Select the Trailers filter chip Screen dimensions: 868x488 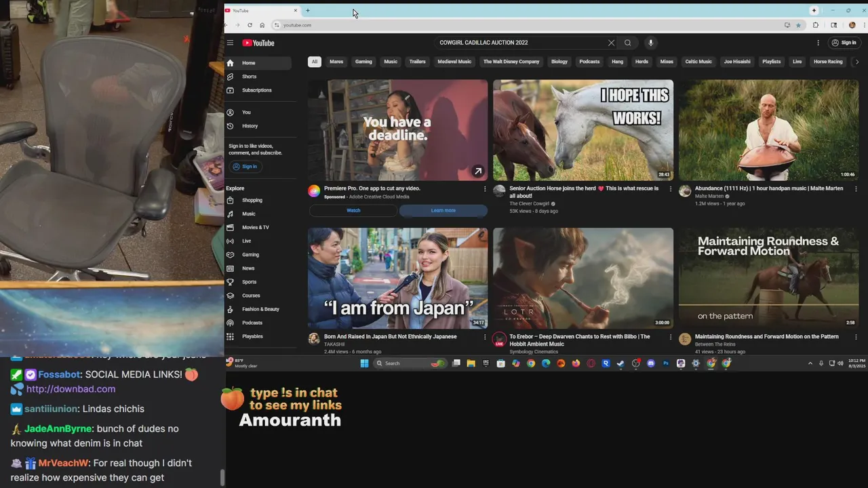tap(417, 62)
